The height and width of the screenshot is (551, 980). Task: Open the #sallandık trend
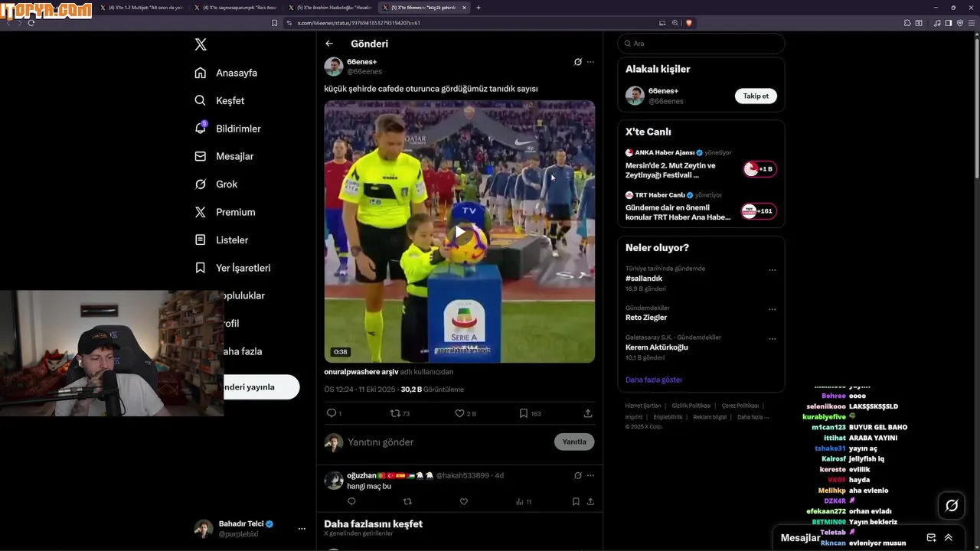pos(644,279)
